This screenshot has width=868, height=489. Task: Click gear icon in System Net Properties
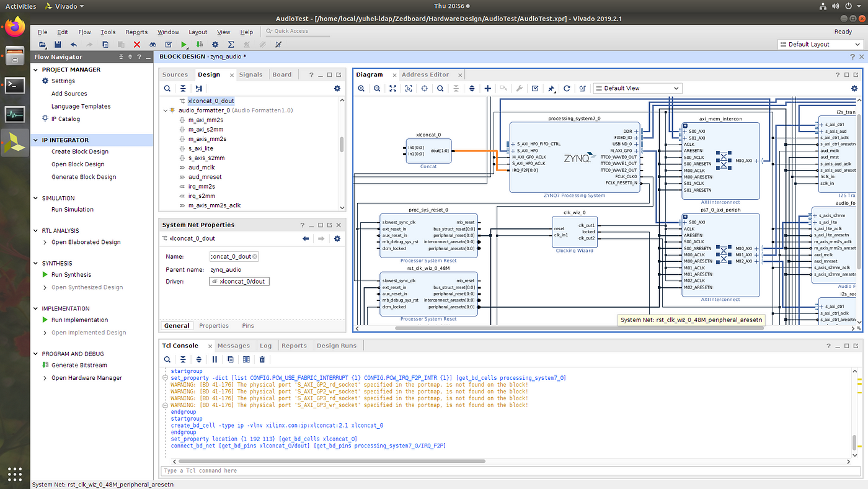point(337,238)
